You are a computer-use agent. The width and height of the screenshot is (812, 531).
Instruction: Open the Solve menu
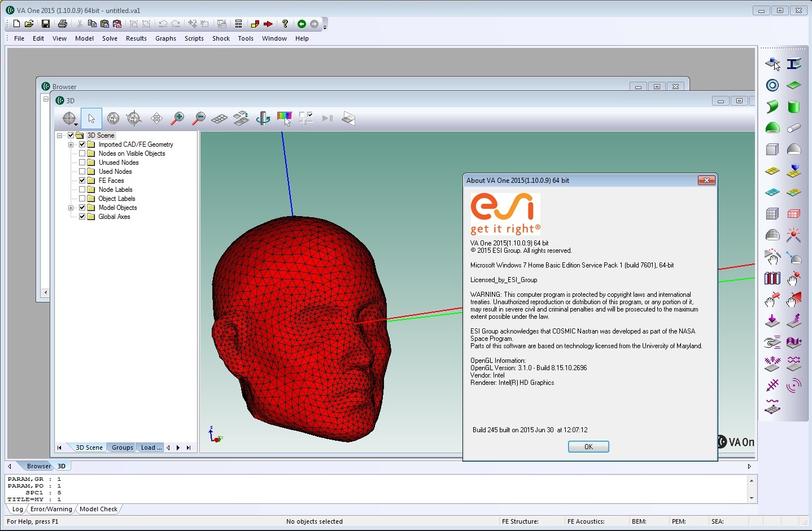click(110, 38)
